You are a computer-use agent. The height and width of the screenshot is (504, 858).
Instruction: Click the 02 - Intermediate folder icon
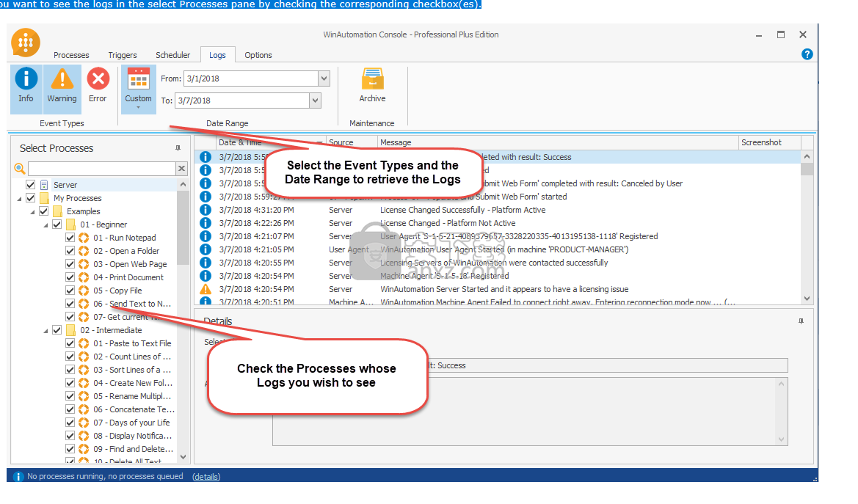pos(70,330)
